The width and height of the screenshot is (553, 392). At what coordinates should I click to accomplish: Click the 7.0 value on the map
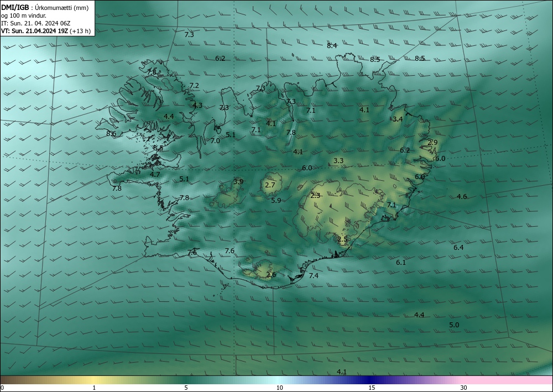click(x=215, y=140)
